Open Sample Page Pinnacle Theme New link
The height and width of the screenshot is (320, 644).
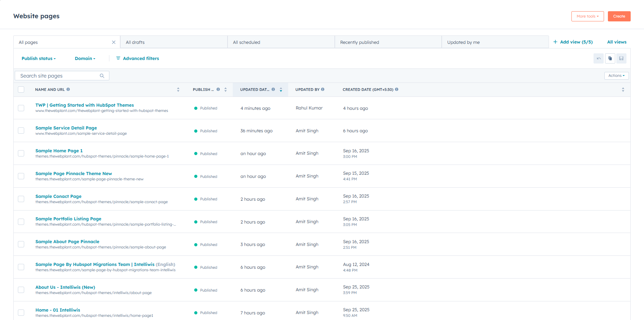point(74,173)
